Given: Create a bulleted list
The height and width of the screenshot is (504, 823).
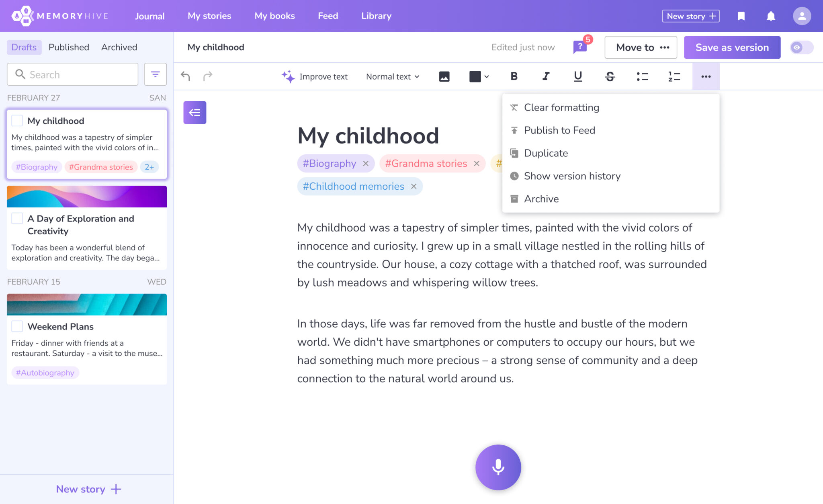Looking at the screenshot, I should pos(642,76).
